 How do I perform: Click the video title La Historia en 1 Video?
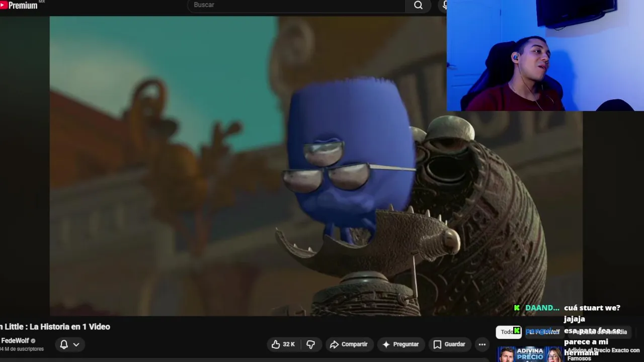(x=55, y=327)
